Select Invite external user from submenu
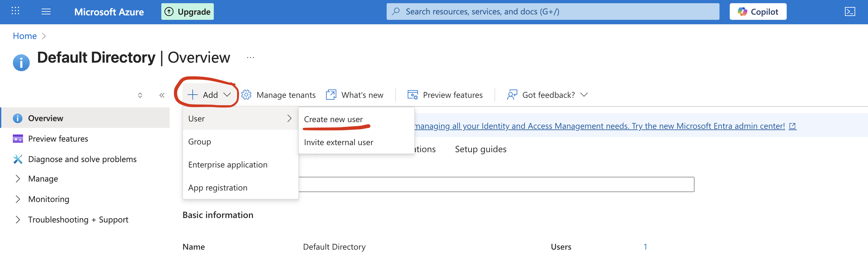Screen dimensions: 868x257 338,142
